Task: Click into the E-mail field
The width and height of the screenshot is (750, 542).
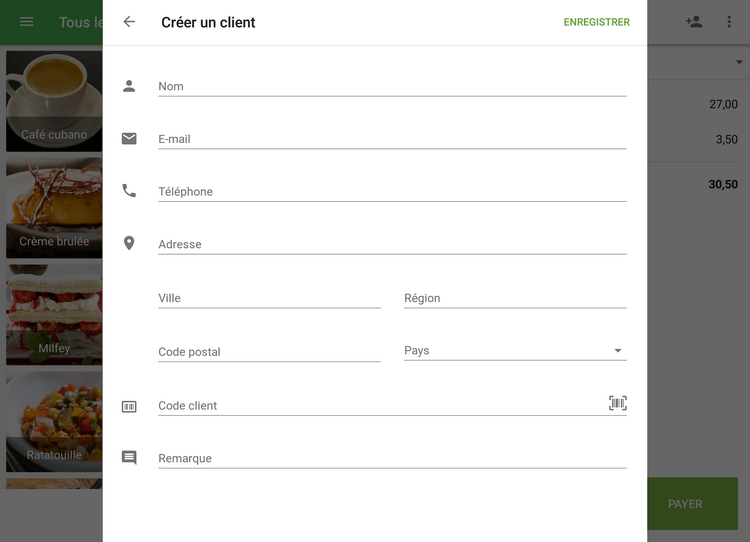Action: coord(392,139)
